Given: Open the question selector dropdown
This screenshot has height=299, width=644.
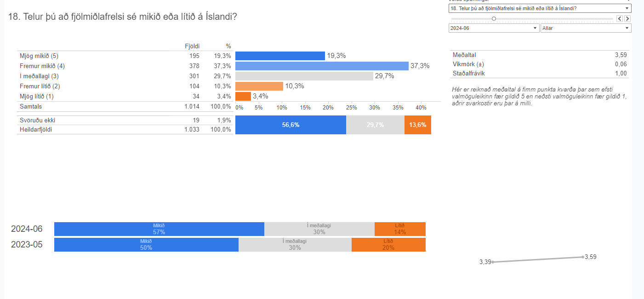Looking at the screenshot, I should pyautogui.click(x=540, y=8).
